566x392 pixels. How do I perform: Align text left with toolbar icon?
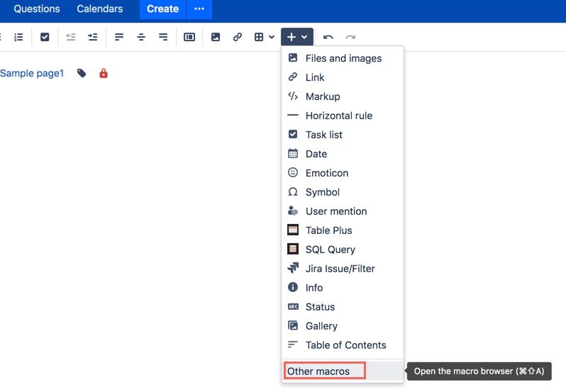click(119, 37)
